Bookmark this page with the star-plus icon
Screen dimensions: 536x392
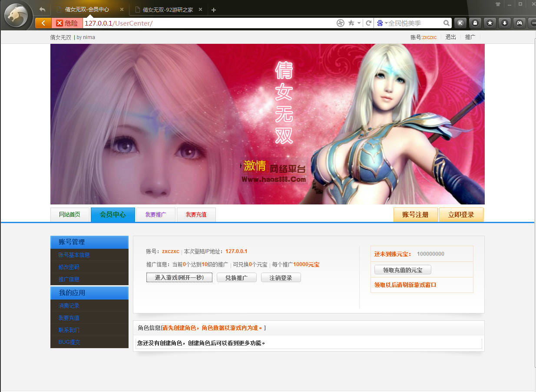[351, 23]
